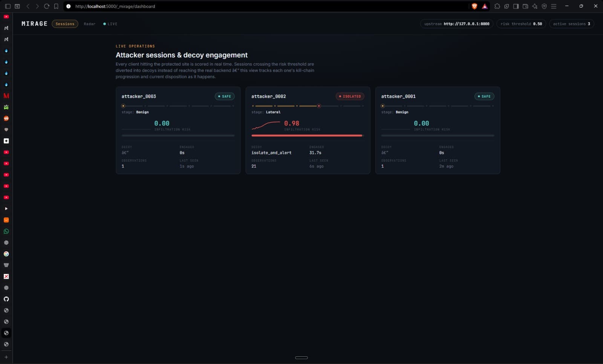Open Brave VPN shield icon
Viewport: 603px width, 364px height.
[544, 6]
